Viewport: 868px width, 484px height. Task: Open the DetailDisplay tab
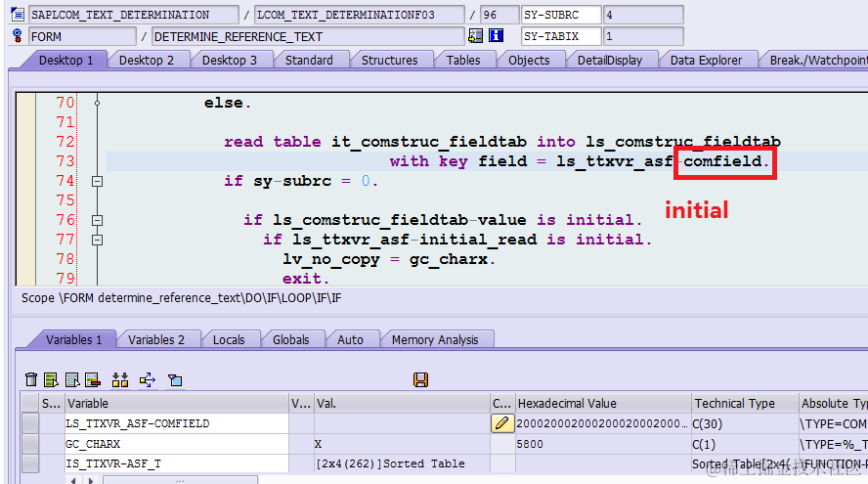pyautogui.click(x=610, y=60)
